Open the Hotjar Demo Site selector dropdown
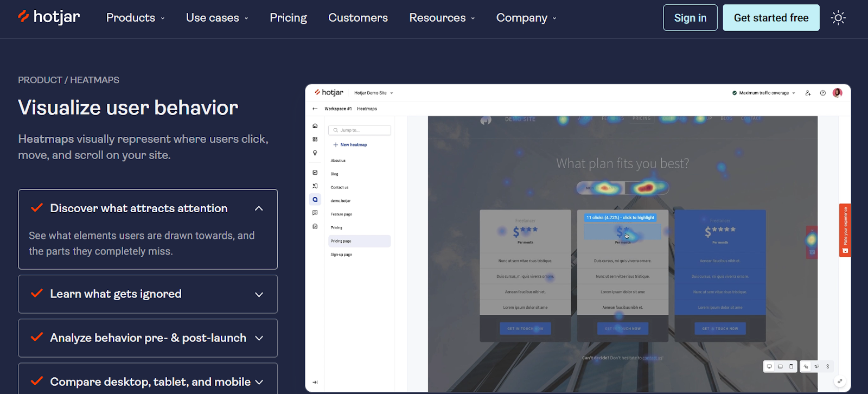This screenshot has height=394, width=868. [374, 93]
